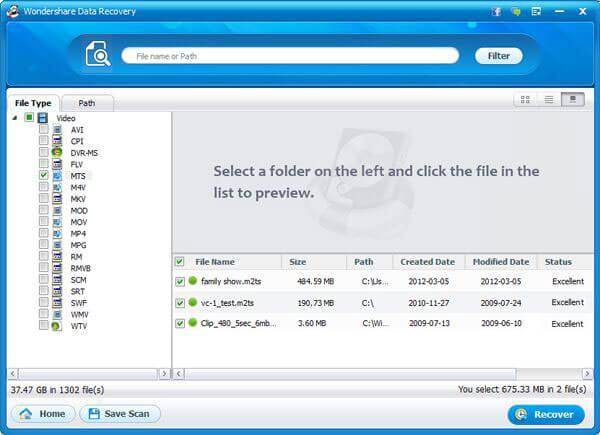Select the SRT tree item label
Viewport: 600px width, 435px height.
point(78,292)
